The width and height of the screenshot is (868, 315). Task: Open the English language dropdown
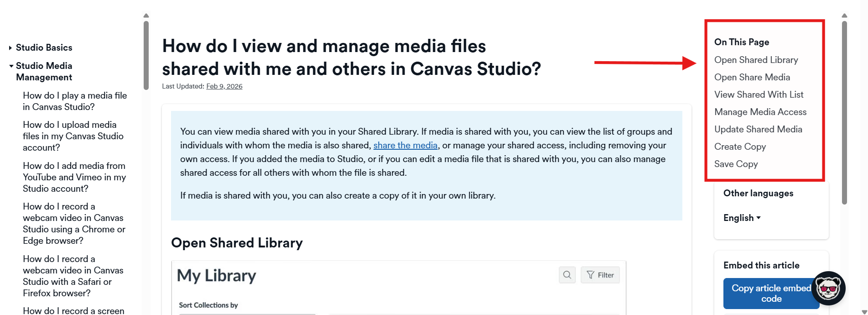tap(742, 218)
